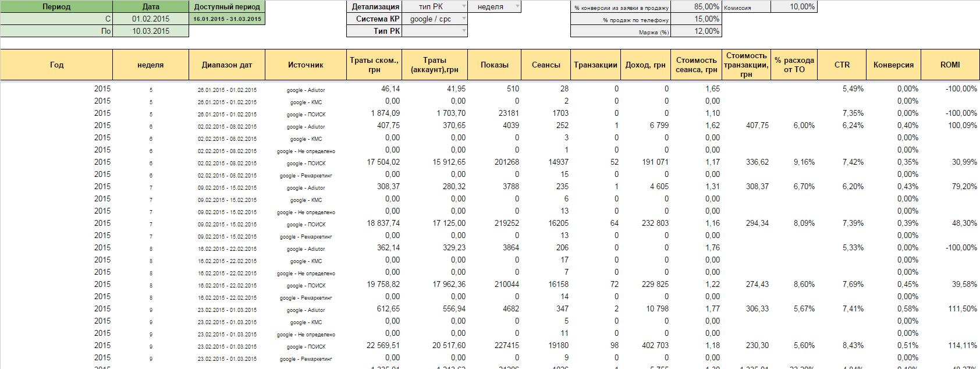Select the "Конверсия" column header
This screenshot has width=980, height=369.
coord(893,65)
